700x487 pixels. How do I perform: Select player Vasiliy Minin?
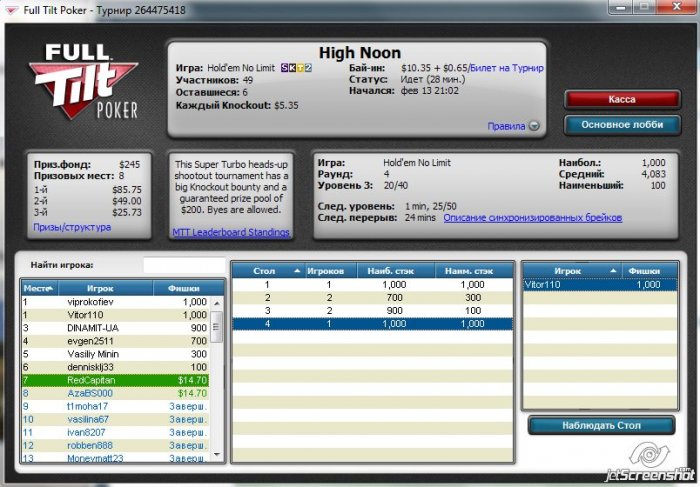[x=115, y=354]
